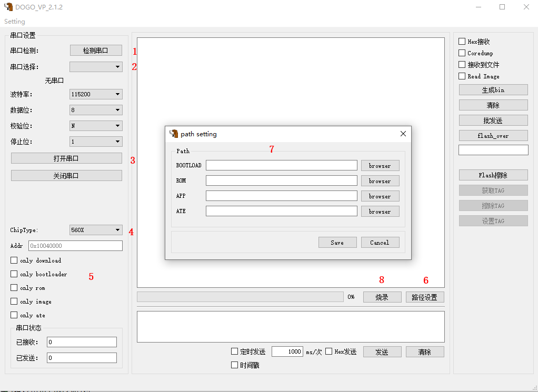Open the ChipType 560X dropdown
This screenshot has width=538, height=392.
[x=96, y=230]
